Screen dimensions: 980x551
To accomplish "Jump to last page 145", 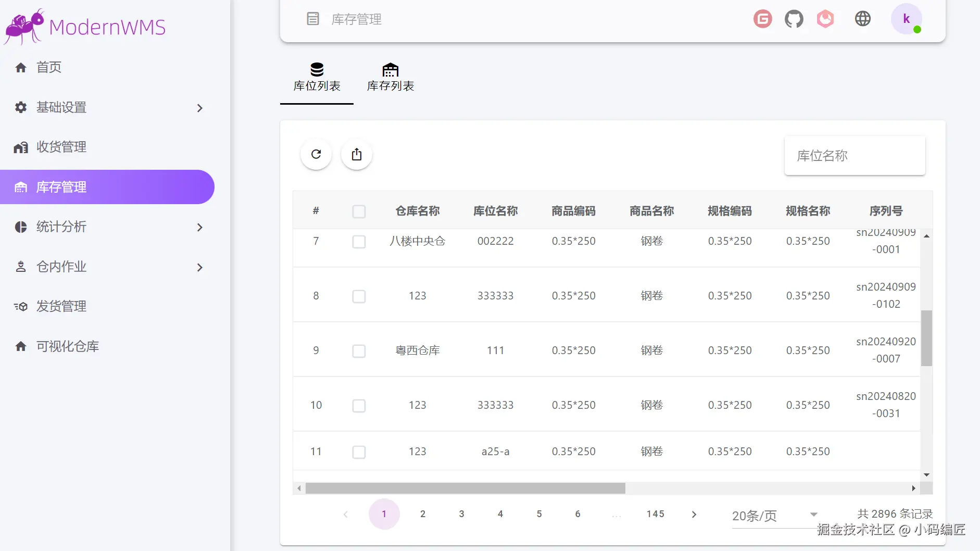I will click(656, 514).
